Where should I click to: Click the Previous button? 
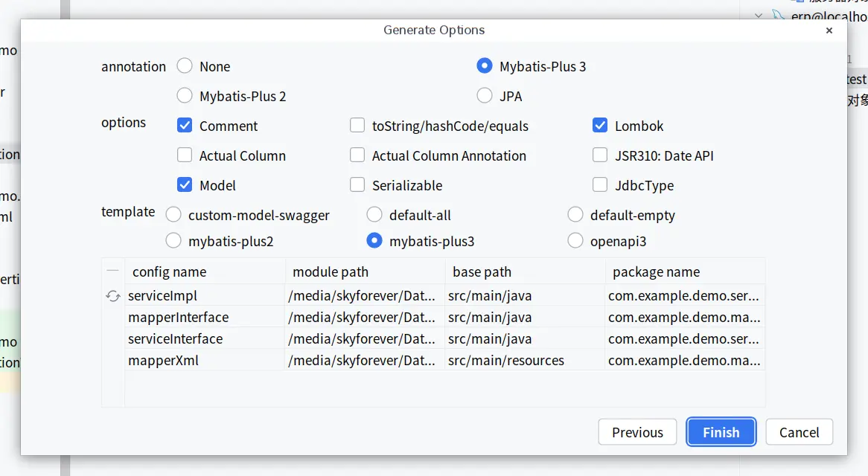click(x=637, y=432)
